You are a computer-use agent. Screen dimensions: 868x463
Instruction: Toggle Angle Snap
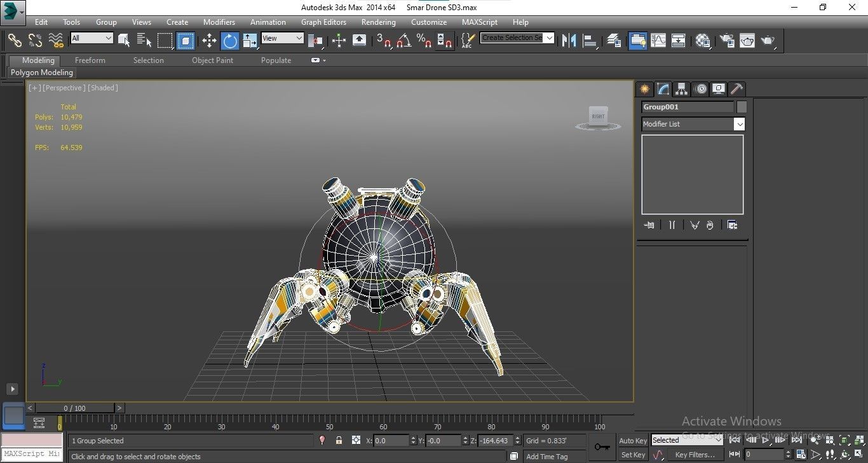point(403,41)
